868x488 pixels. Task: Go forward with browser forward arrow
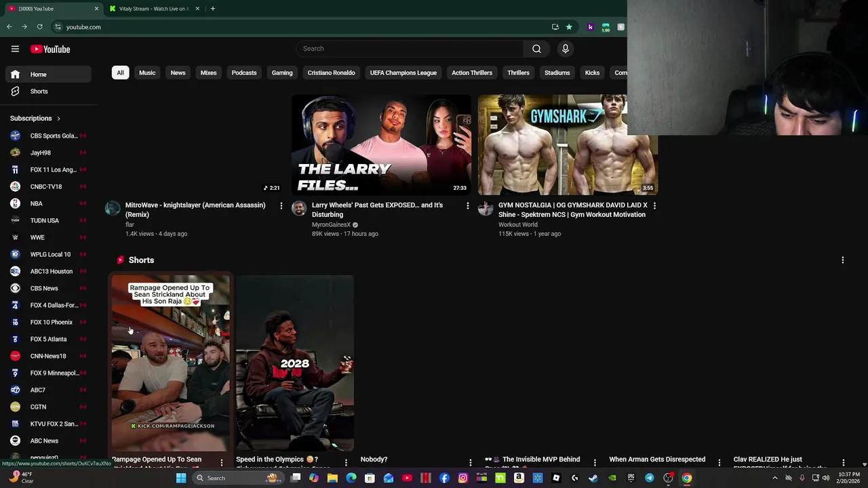point(24,27)
